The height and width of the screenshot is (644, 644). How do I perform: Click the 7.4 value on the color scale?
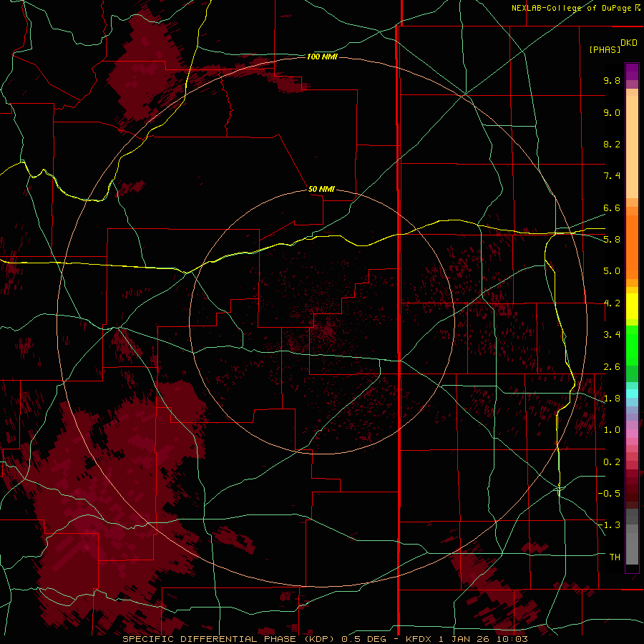[x=612, y=176]
